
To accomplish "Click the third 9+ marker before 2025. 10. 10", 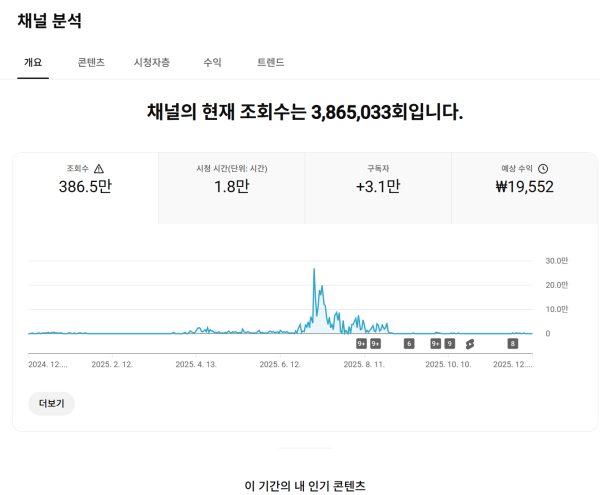I will click(436, 343).
